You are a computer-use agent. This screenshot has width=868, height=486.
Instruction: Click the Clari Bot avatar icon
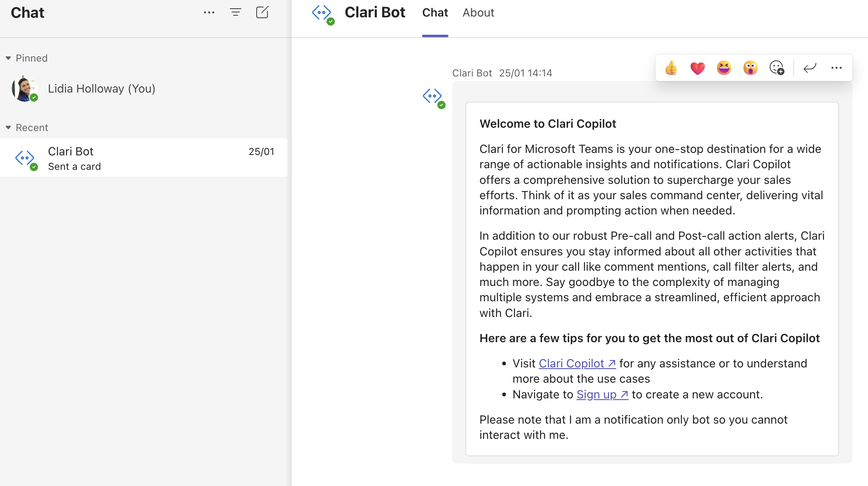pos(323,12)
